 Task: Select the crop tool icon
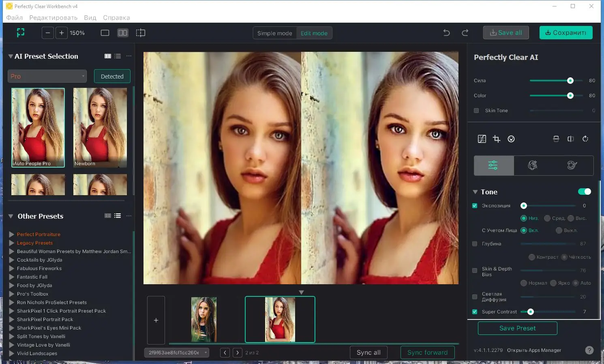coord(497,139)
